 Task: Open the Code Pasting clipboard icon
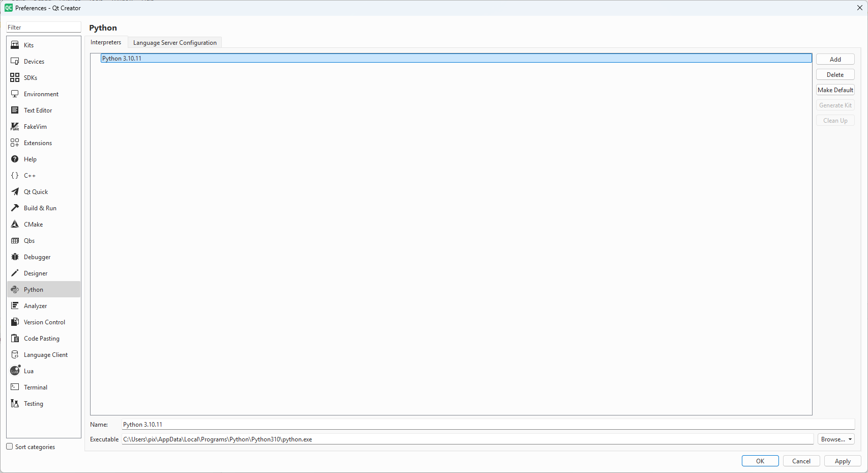point(15,339)
